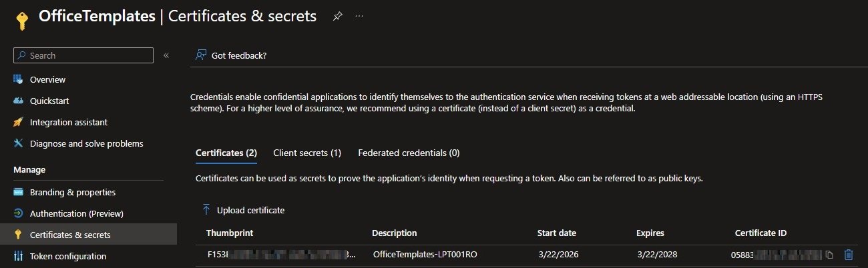Open Token configuration
Viewport: 868px width, 268px height.
(x=67, y=256)
